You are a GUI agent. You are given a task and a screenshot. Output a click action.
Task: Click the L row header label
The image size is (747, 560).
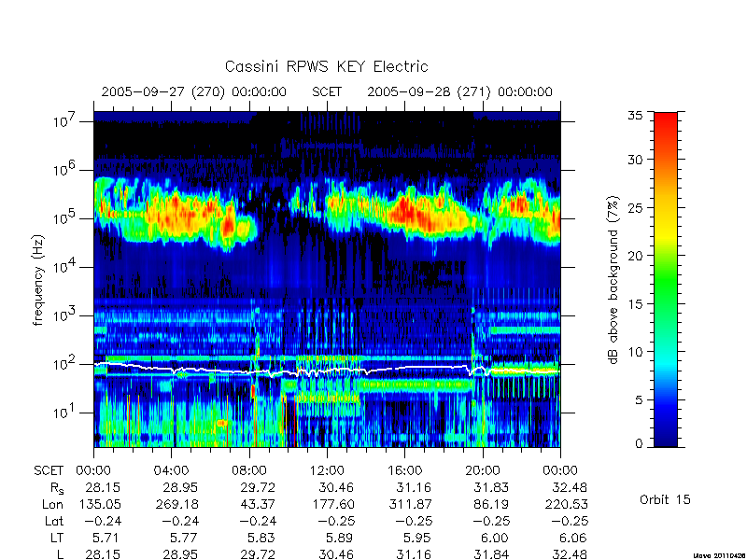tap(60, 554)
